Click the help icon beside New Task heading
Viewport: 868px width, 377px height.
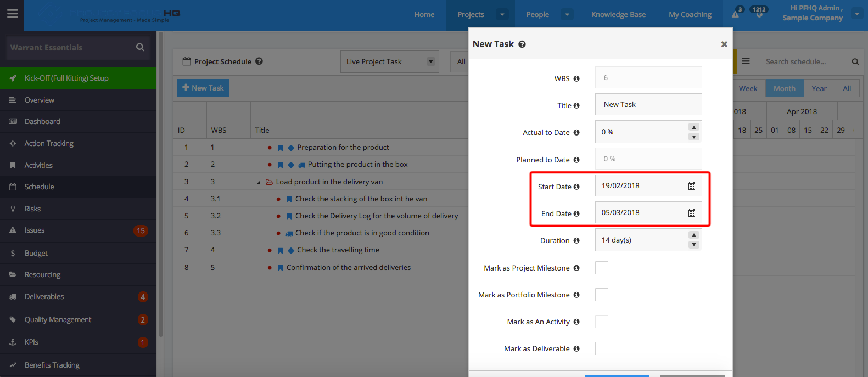522,44
